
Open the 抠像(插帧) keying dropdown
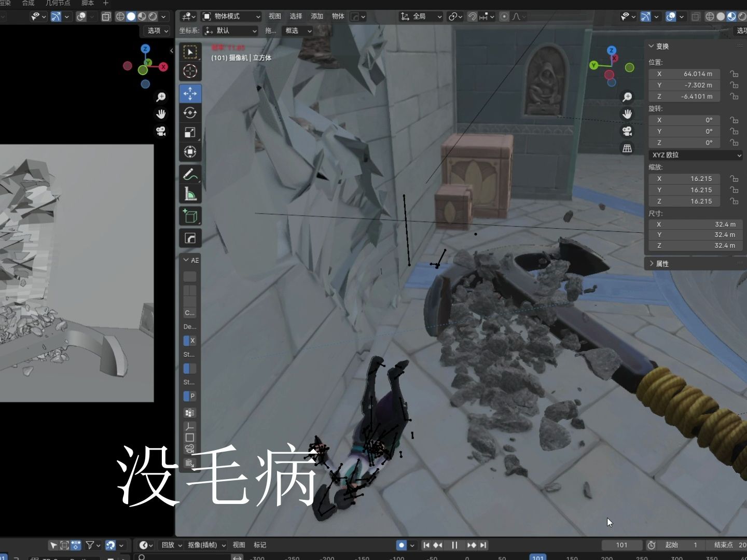click(x=206, y=545)
